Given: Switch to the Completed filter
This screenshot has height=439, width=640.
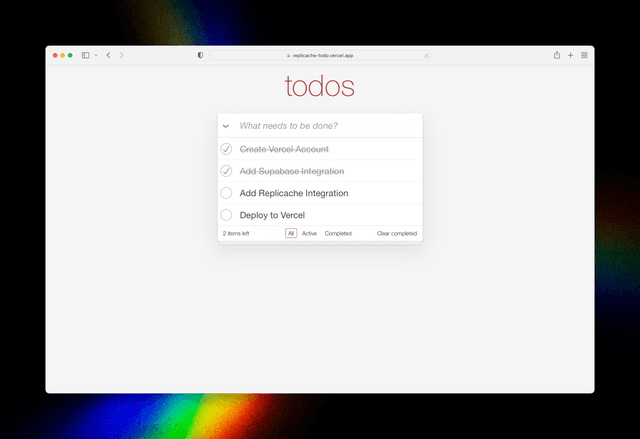Looking at the screenshot, I should tap(338, 233).
